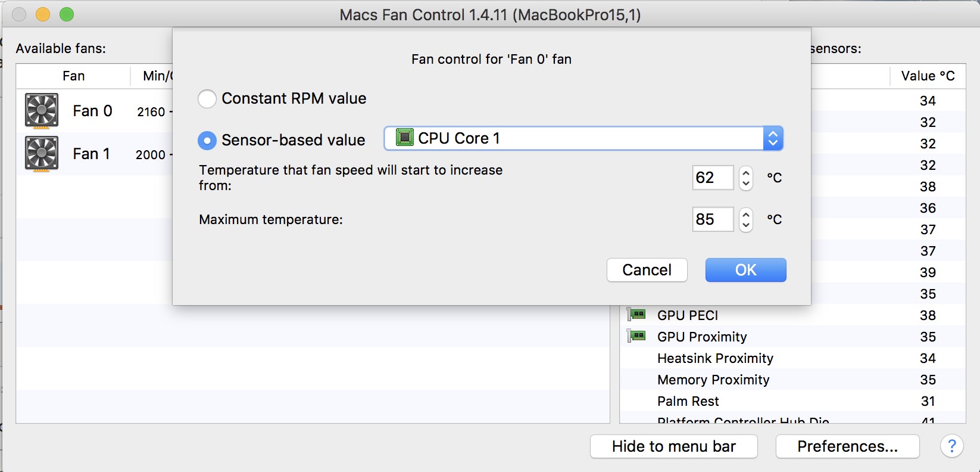Select the Heatsink Proximity sensor row

[x=792, y=358]
